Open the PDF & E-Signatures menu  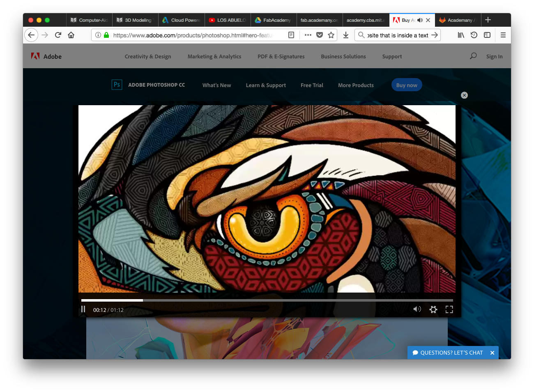[x=281, y=57]
